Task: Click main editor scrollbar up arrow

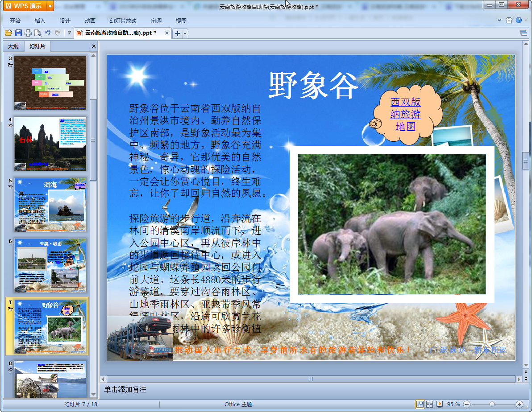Action: [x=526, y=44]
